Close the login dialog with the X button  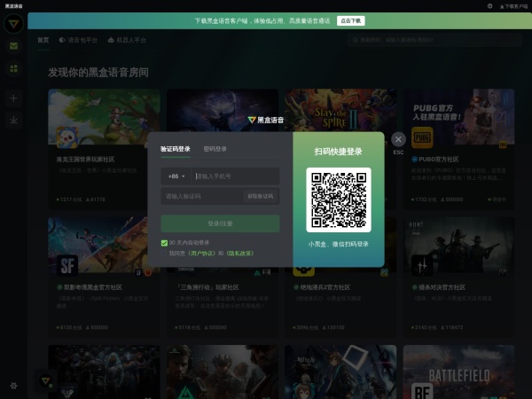(x=398, y=139)
